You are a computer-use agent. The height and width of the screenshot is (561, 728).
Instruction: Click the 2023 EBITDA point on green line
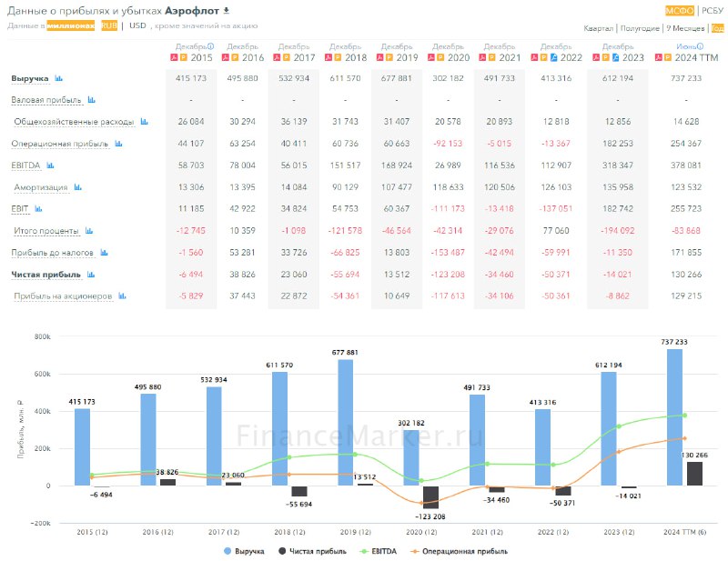(x=619, y=426)
